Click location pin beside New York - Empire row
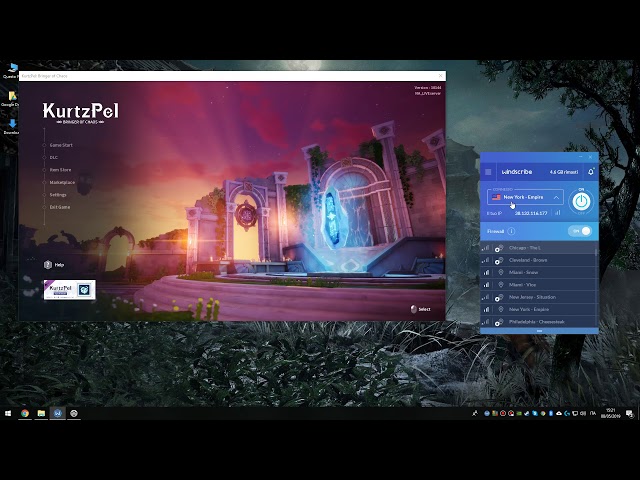Image resolution: width=640 pixels, height=480 pixels. (500, 309)
